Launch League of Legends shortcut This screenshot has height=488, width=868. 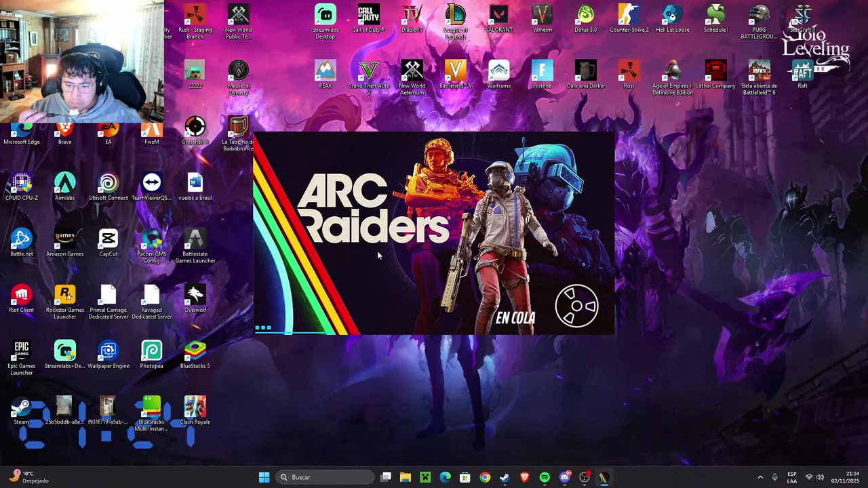click(x=456, y=21)
